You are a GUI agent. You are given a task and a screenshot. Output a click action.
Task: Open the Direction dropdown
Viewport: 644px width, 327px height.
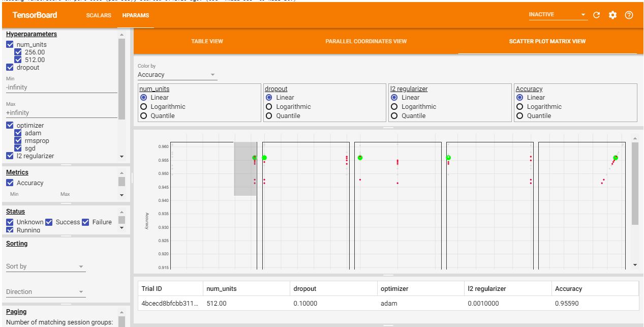point(46,292)
